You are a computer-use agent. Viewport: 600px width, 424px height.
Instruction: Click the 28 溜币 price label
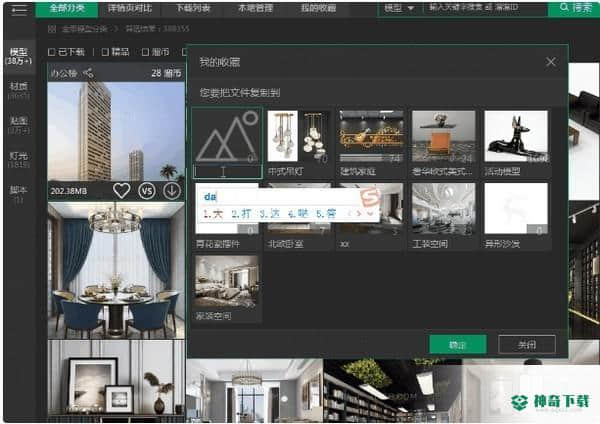coord(166,73)
